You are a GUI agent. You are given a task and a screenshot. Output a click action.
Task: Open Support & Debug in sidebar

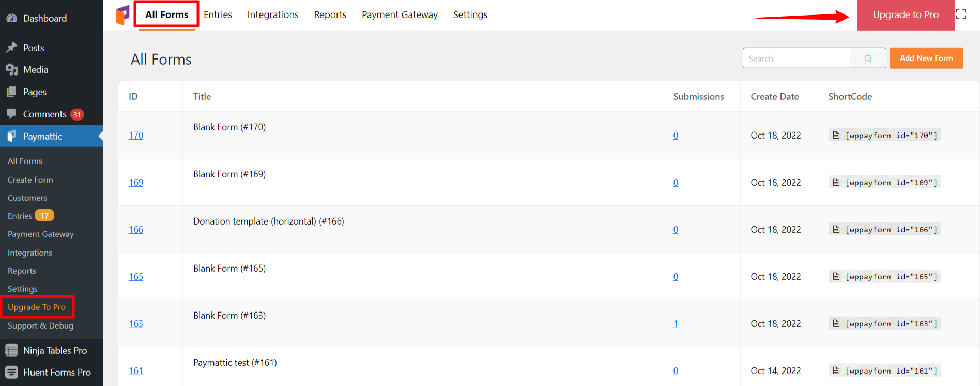(41, 325)
